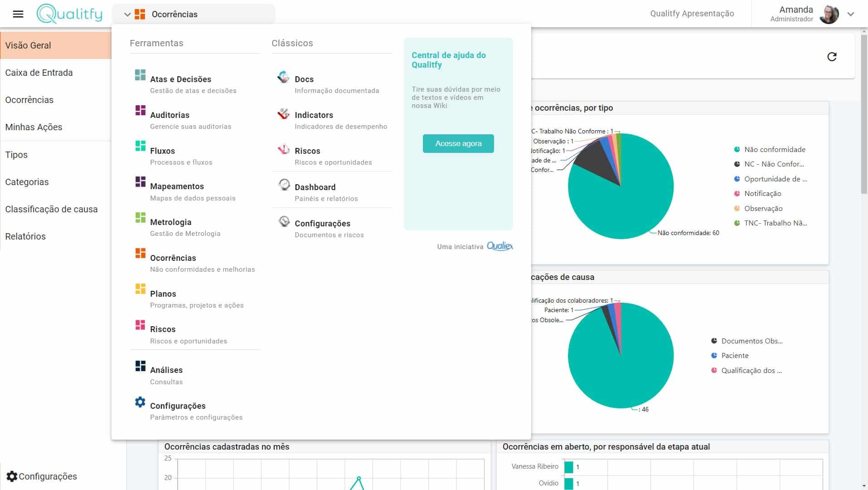The width and height of the screenshot is (868, 490).
Task: Open the Atas e Decisões tool icon
Action: (140, 75)
